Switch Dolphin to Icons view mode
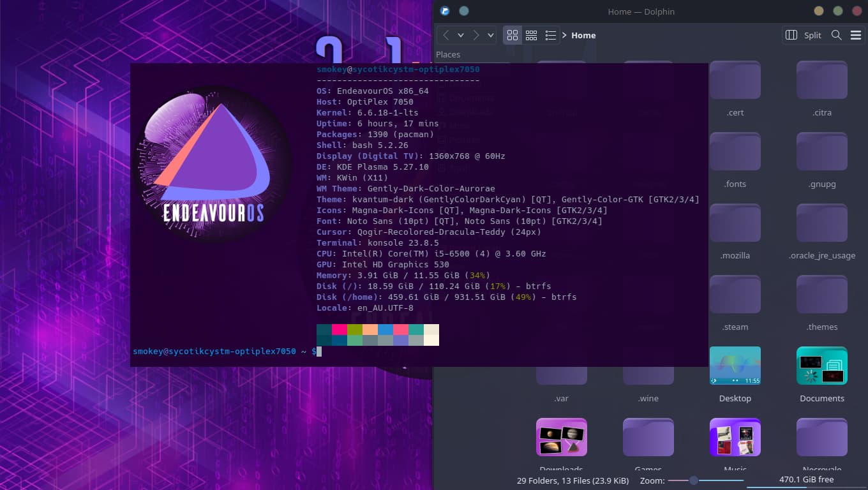 click(x=513, y=35)
